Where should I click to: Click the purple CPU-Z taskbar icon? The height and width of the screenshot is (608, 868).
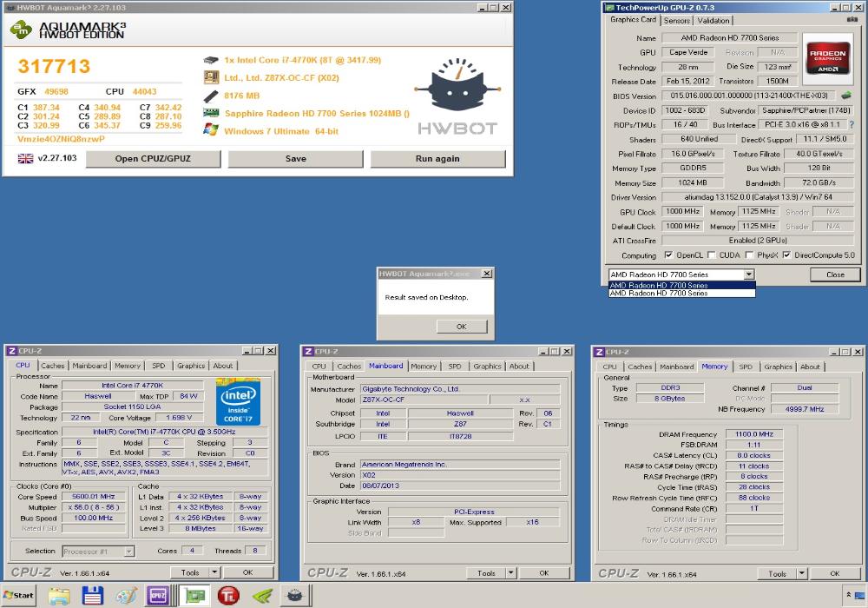(x=158, y=596)
